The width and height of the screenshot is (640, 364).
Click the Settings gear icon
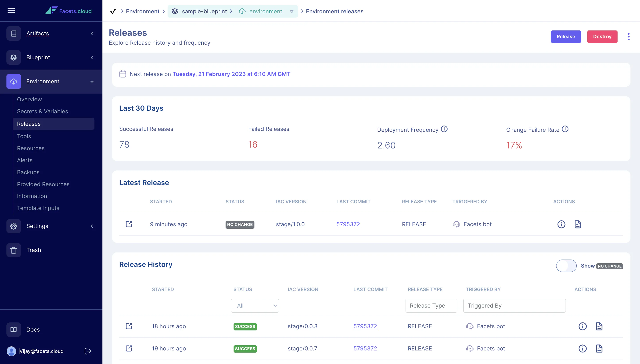pos(14,226)
